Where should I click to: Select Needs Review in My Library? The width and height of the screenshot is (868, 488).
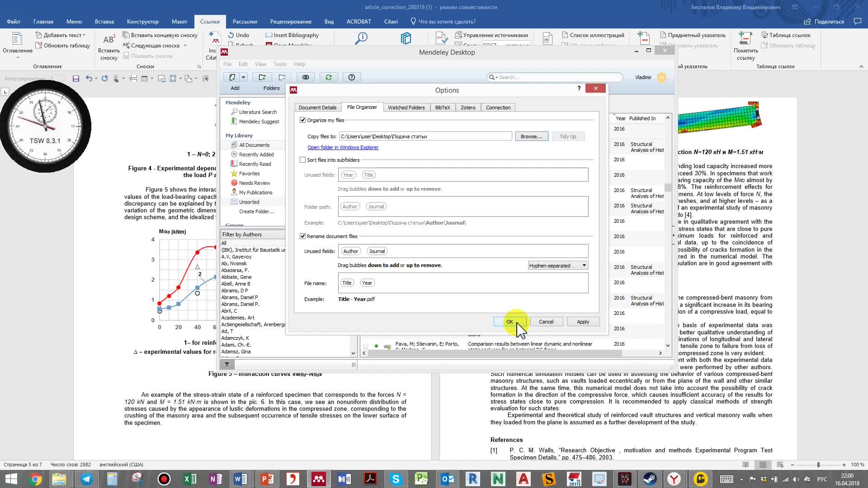[255, 183]
